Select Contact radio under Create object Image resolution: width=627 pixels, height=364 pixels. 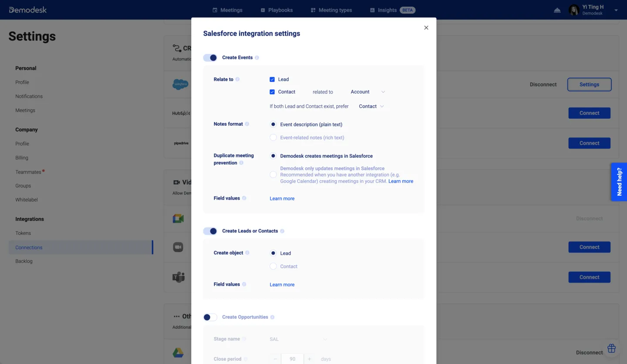[x=273, y=266]
